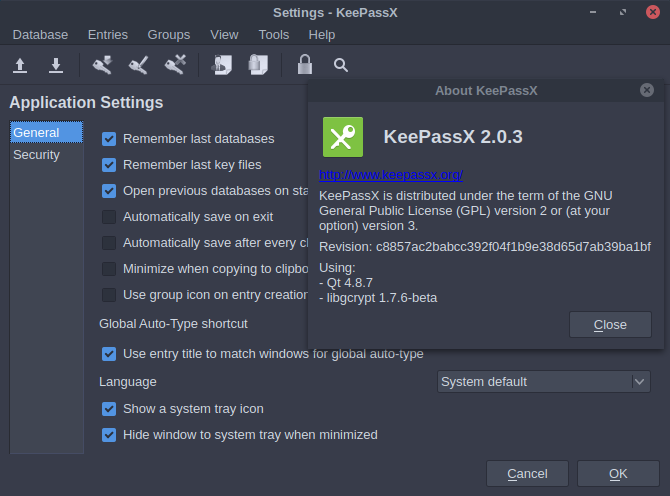Click the Save database download-arrow icon
This screenshot has height=496, width=670.
click(x=56, y=66)
